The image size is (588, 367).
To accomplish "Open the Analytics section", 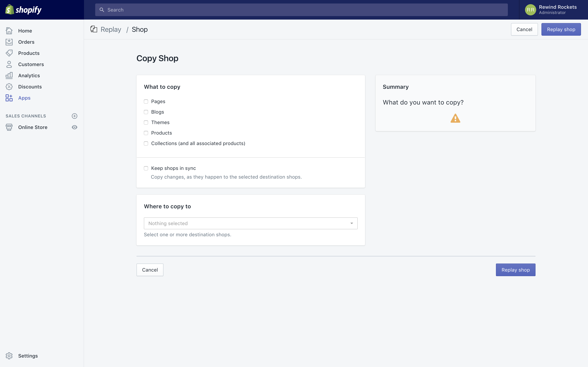I will coord(29,75).
